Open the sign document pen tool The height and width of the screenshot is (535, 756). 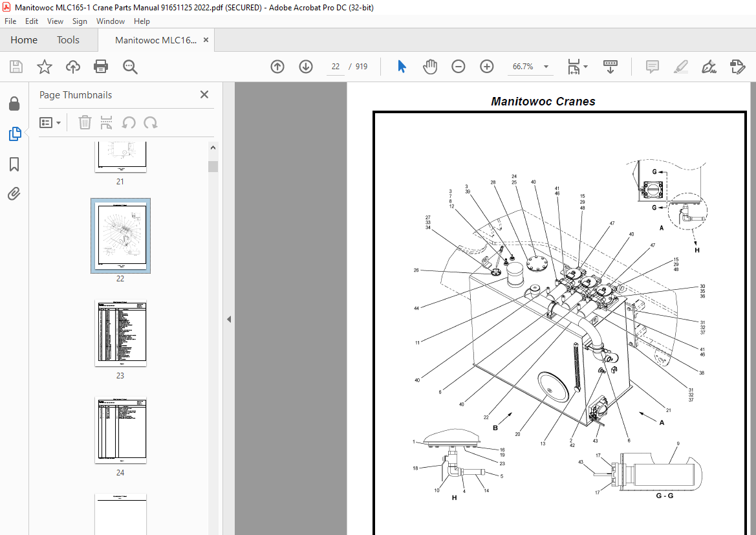click(x=709, y=67)
